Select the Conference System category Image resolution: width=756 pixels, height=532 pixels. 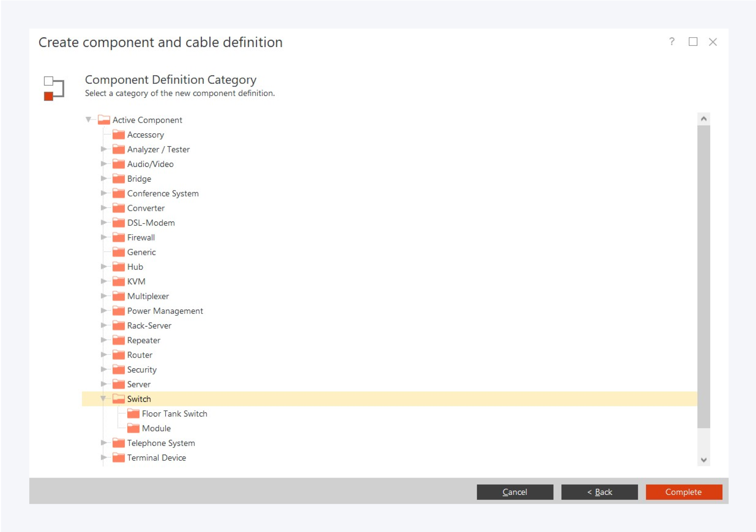(163, 194)
